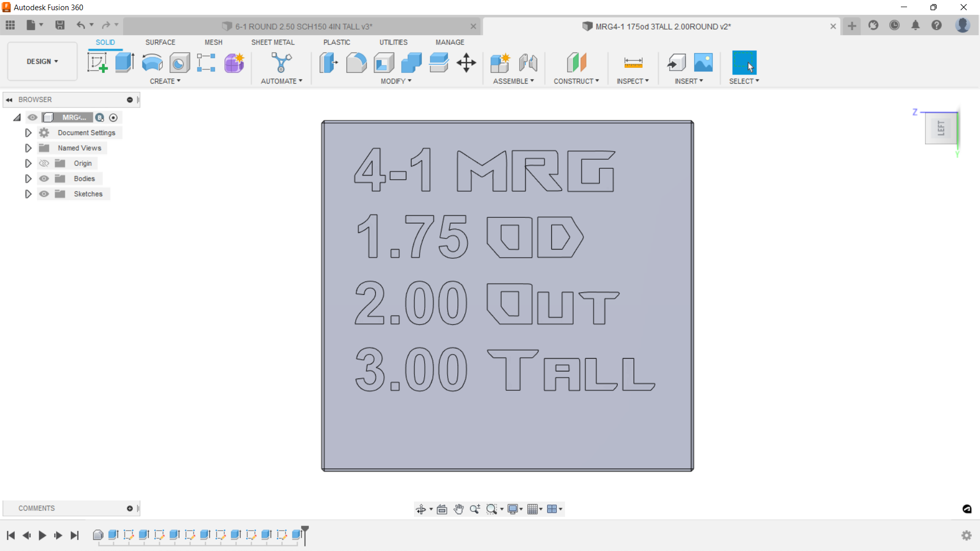The image size is (980, 551).
Task: Toggle visibility of Bodies folder
Action: point(44,179)
